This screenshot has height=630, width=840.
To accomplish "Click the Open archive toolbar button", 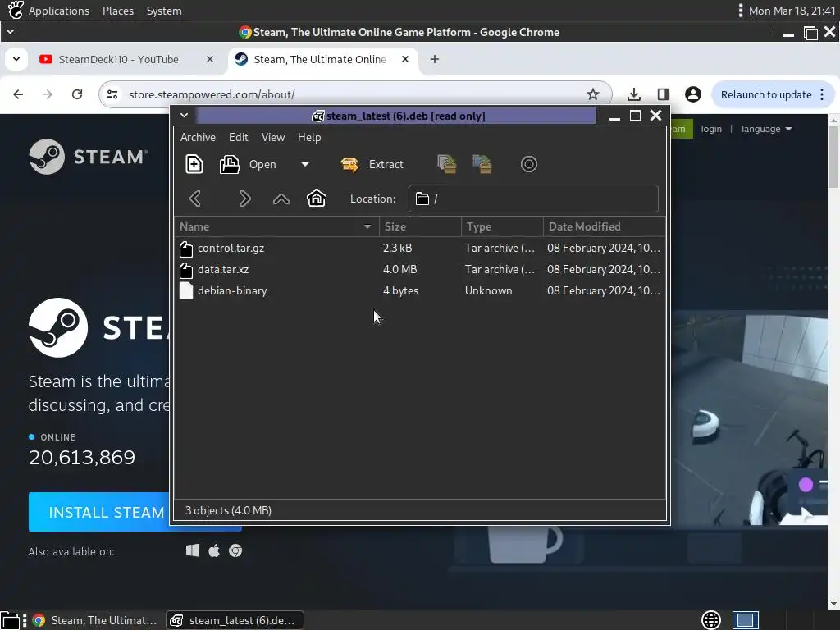I will (x=248, y=164).
